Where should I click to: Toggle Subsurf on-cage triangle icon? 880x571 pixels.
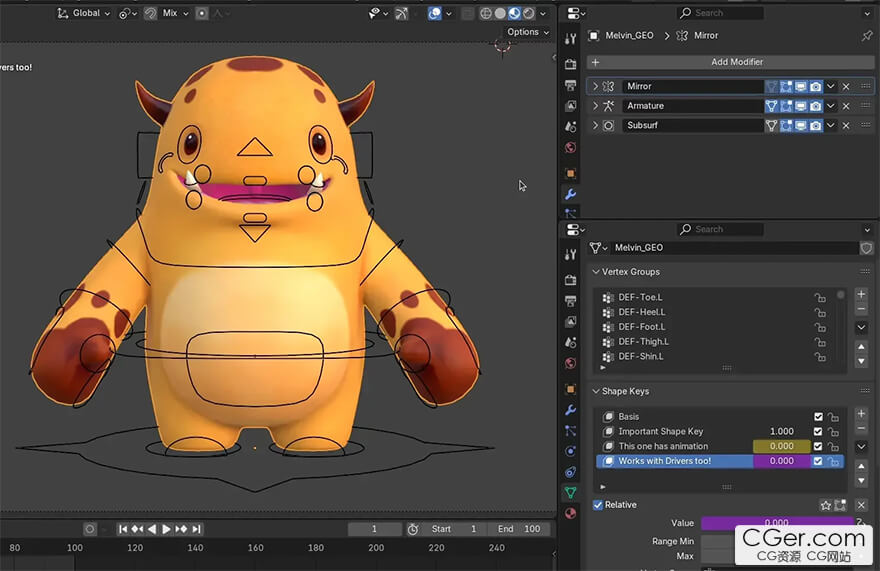tap(772, 125)
